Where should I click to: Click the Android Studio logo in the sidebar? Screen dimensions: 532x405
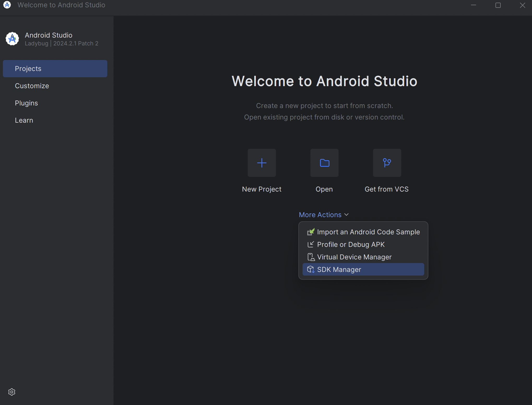[x=12, y=39]
